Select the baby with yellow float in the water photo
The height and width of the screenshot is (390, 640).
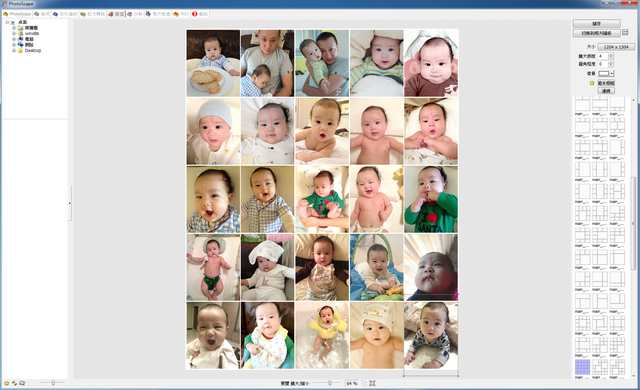[322, 335]
